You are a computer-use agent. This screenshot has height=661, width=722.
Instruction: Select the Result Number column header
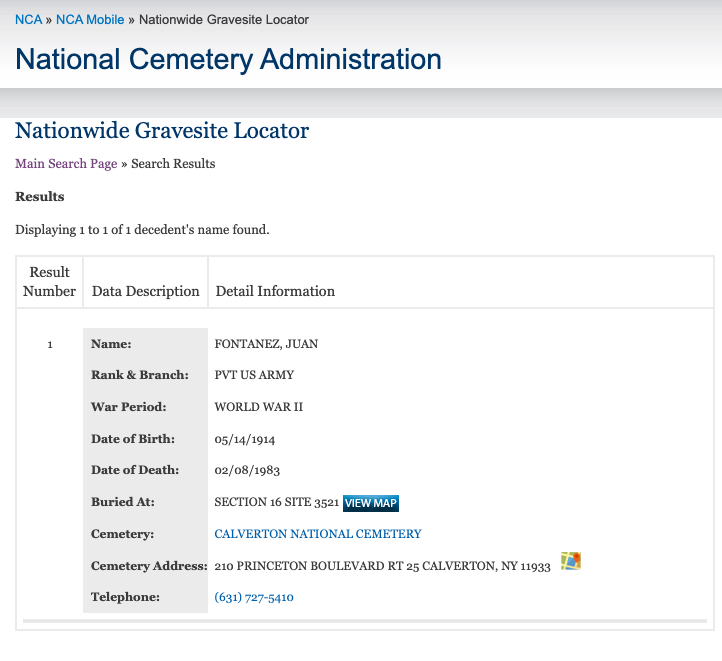point(49,282)
